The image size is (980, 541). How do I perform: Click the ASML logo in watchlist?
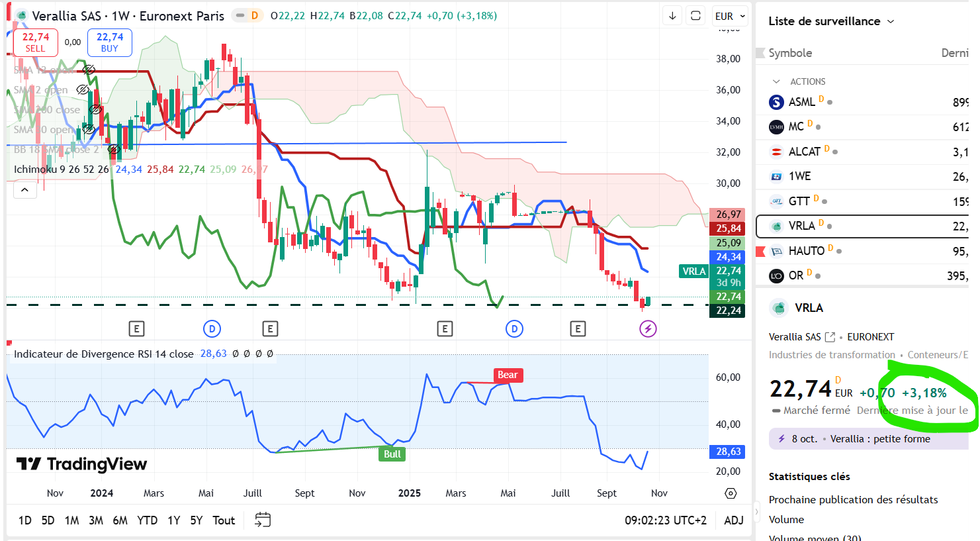(x=776, y=102)
